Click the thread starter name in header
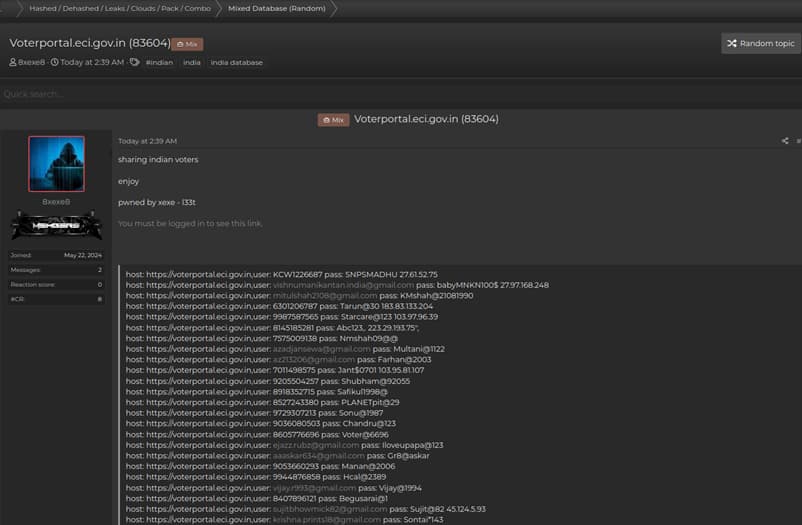Viewport: 802px width, 525px height. click(x=32, y=62)
